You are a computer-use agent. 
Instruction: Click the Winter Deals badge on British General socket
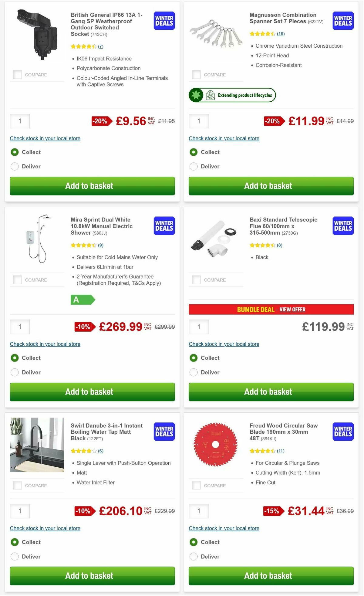click(163, 21)
